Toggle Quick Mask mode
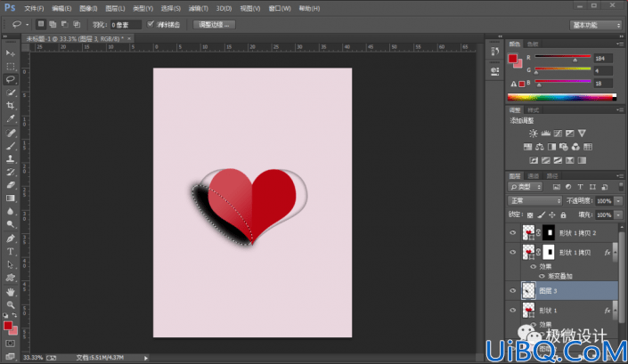Screen dimensions: 628x364 pyautogui.click(x=11, y=344)
